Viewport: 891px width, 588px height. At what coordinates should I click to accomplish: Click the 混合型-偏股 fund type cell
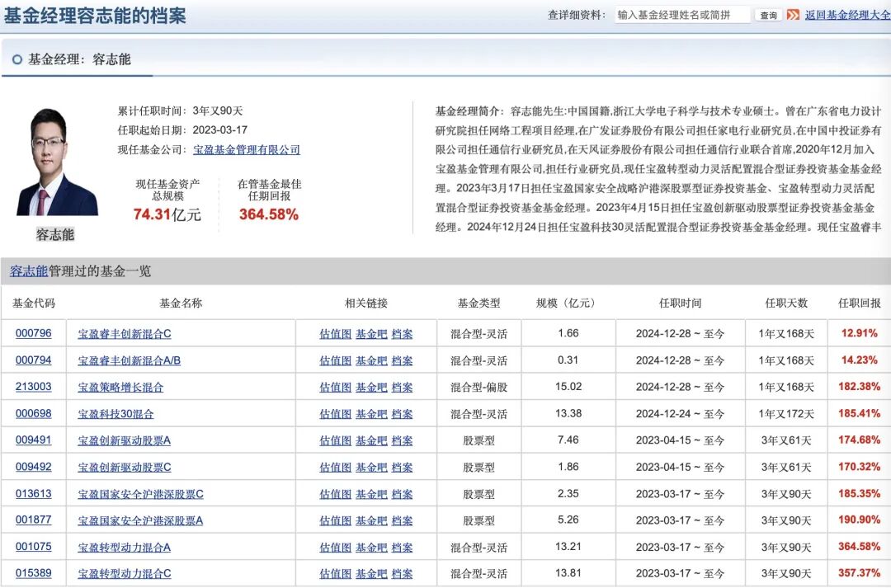click(479, 388)
